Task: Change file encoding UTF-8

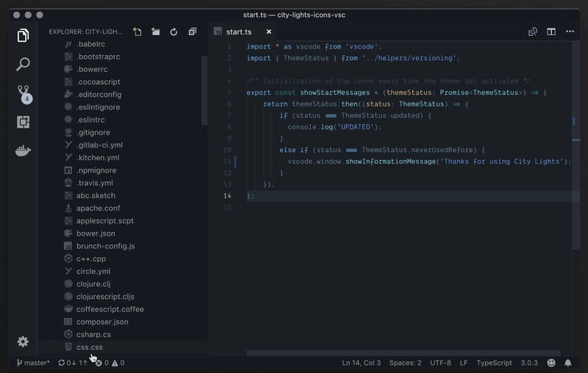Action: [x=440, y=363]
